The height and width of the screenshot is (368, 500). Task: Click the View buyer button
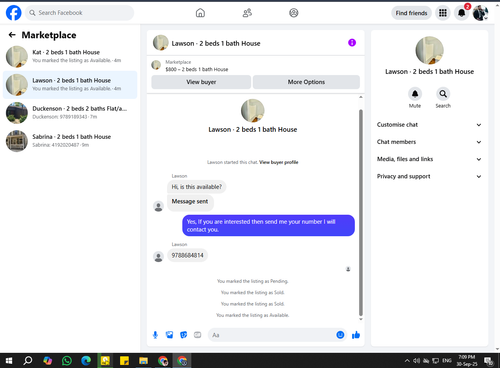(x=201, y=82)
